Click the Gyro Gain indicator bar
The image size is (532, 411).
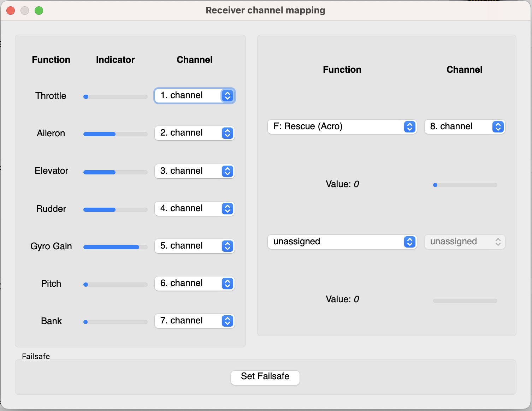(116, 247)
